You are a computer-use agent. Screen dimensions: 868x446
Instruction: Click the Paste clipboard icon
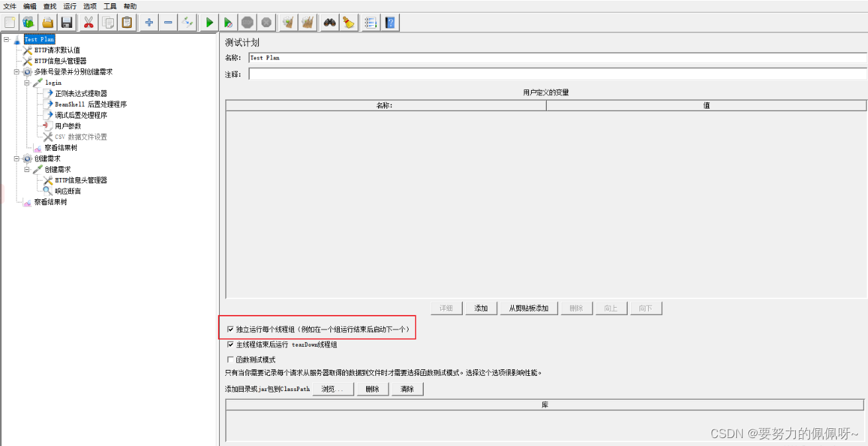click(126, 22)
